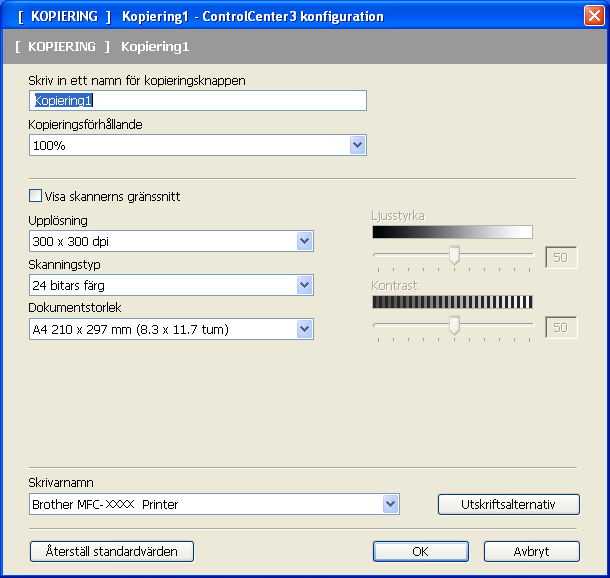Click the Ljusstyrka slider thumb
The width and height of the screenshot is (610, 578).
click(x=454, y=255)
